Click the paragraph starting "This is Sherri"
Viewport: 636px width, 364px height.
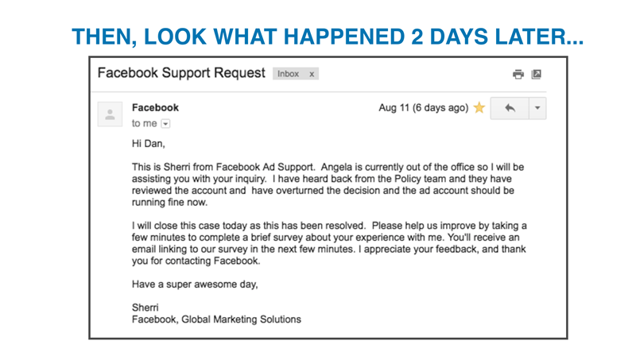[x=326, y=184]
